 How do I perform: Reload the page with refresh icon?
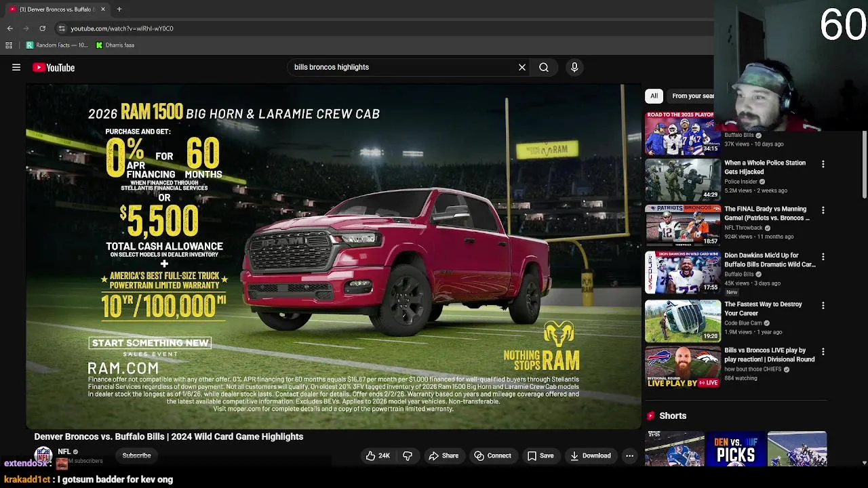(x=42, y=28)
